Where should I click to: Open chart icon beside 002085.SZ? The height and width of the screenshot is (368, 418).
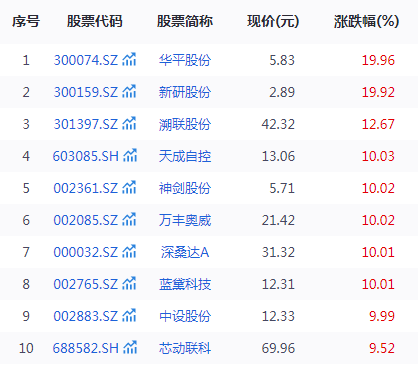129,220
